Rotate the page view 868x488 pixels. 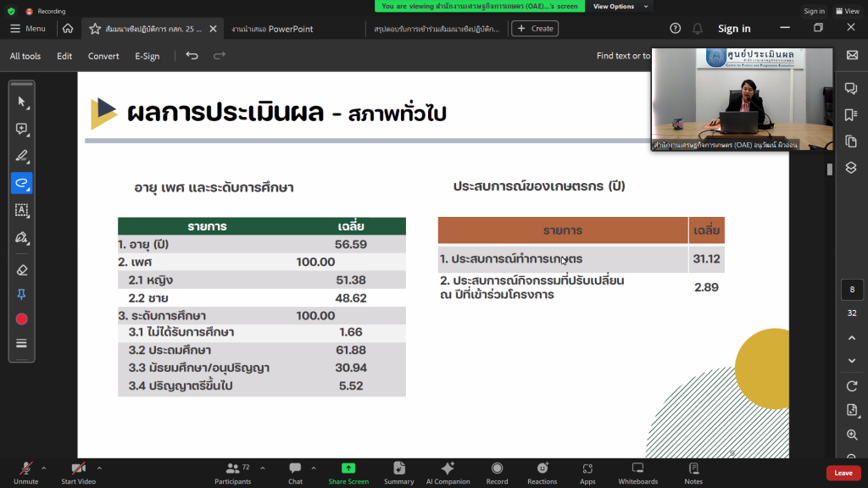[x=852, y=386]
